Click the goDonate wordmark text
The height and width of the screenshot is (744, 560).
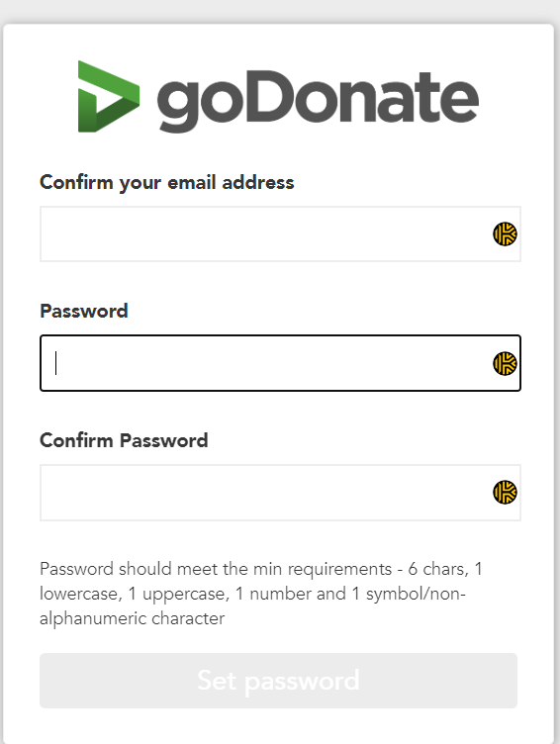point(318,101)
